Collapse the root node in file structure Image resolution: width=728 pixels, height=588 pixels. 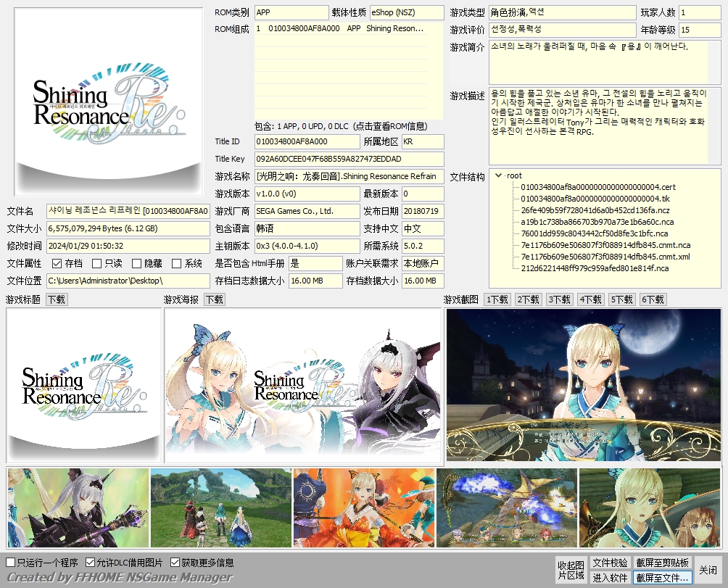tap(498, 175)
